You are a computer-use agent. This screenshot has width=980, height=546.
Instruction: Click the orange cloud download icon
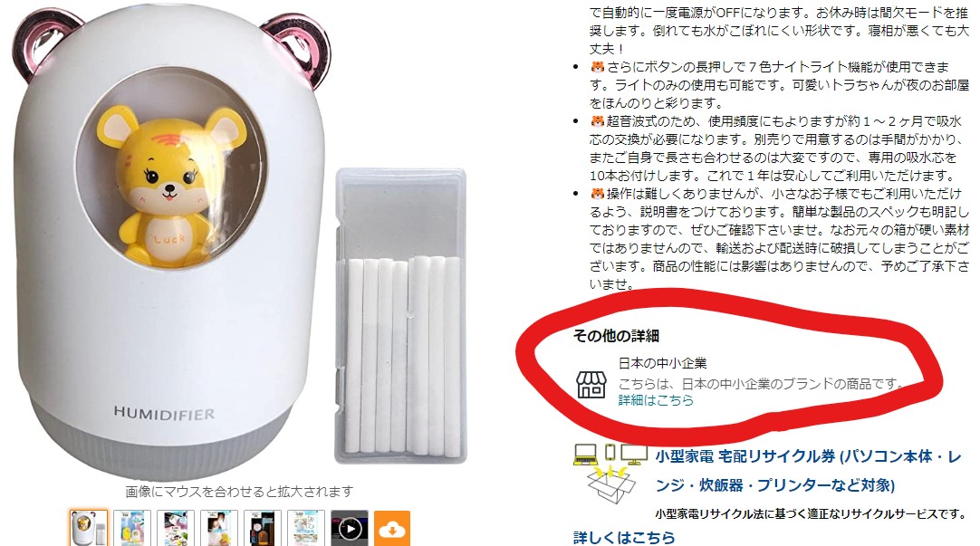(x=392, y=529)
